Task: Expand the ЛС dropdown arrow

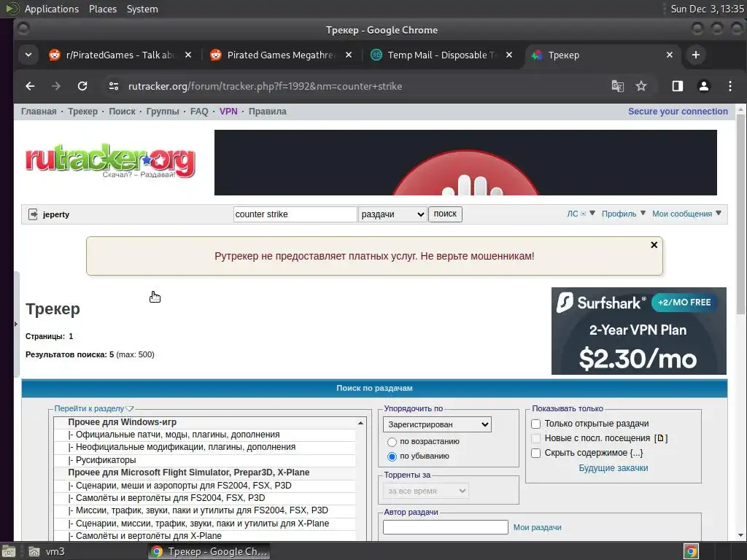Action: coord(592,214)
